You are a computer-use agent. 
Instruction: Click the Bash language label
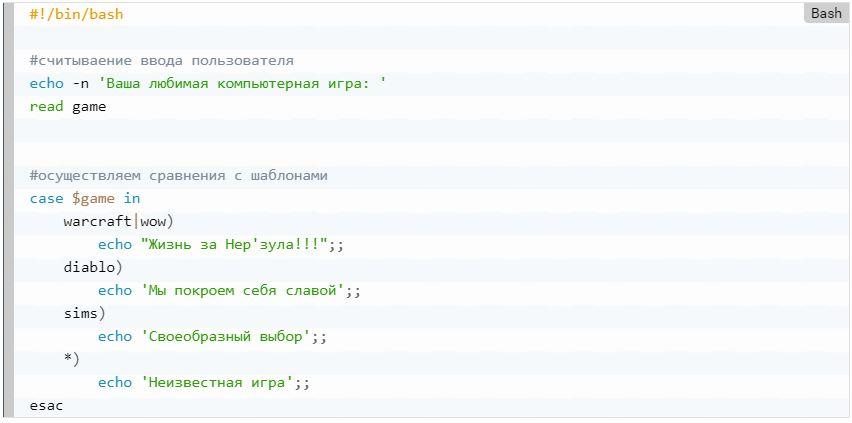point(826,14)
